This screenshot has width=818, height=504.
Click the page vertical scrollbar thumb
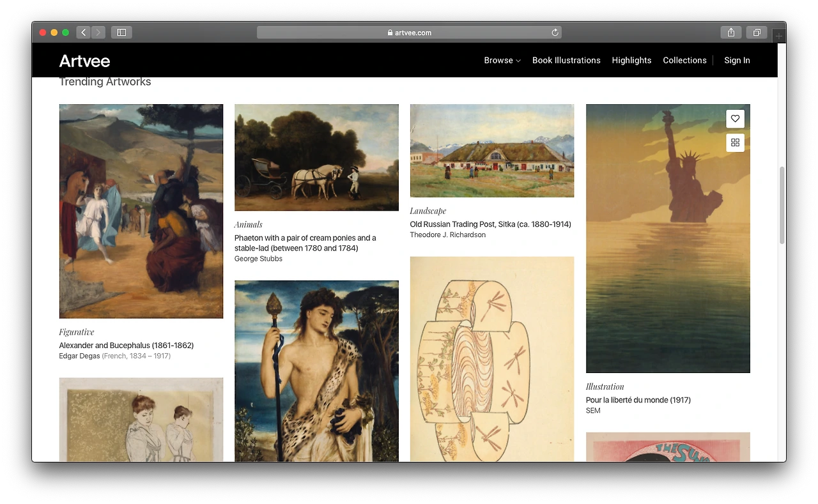click(x=782, y=205)
